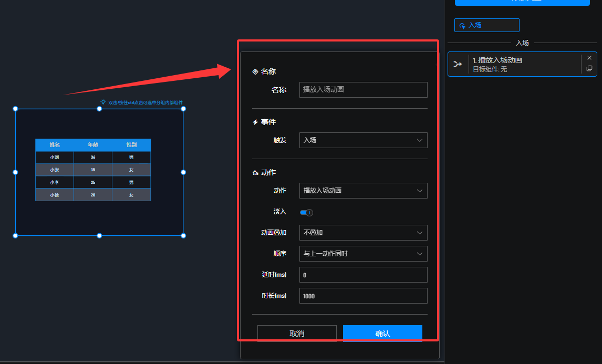Click the flow arrow icon of action item

point(458,64)
